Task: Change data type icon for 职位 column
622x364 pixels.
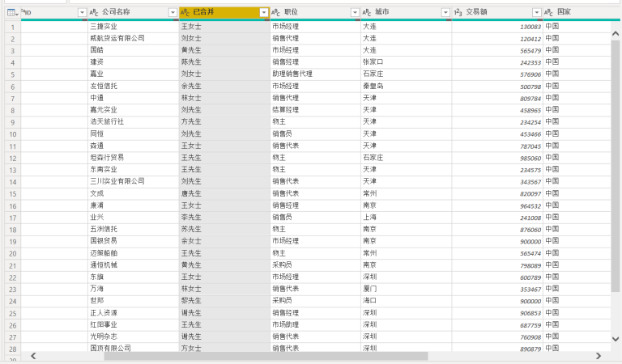Action: coord(277,12)
